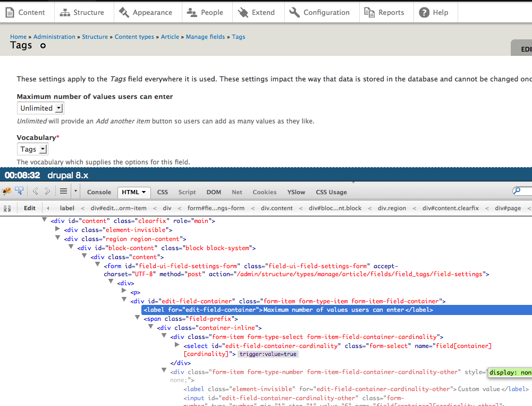Switch to Firebug Net tab
532x406 pixels.
coord(237,192)
